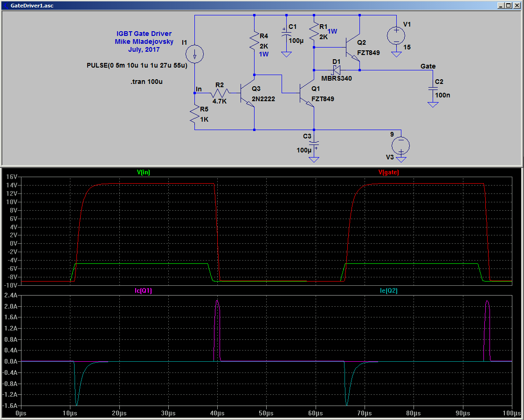Click the PULSE(0 5m 10u 1u 1u 27u 55u) text
The image size is (524, 420).
[x=137, y=65]
